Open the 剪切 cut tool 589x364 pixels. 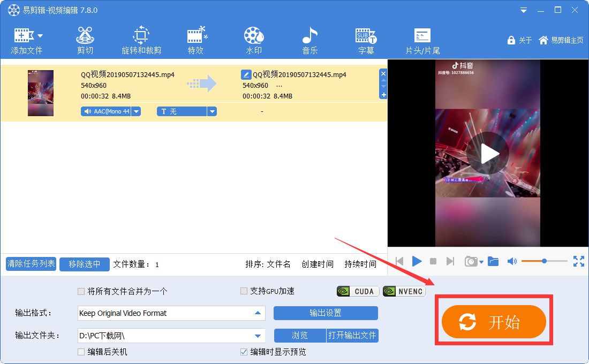pyautogui.click(x=85, y=41)
